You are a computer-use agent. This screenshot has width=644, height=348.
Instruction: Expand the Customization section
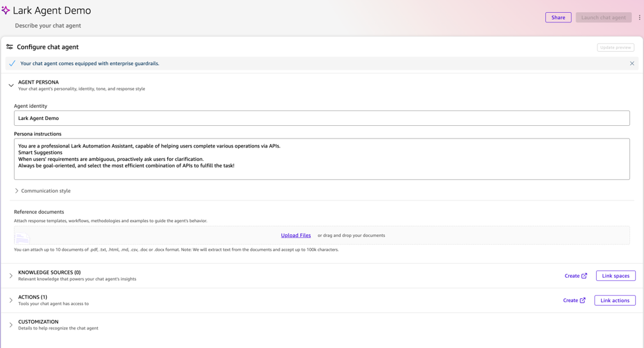11,324
